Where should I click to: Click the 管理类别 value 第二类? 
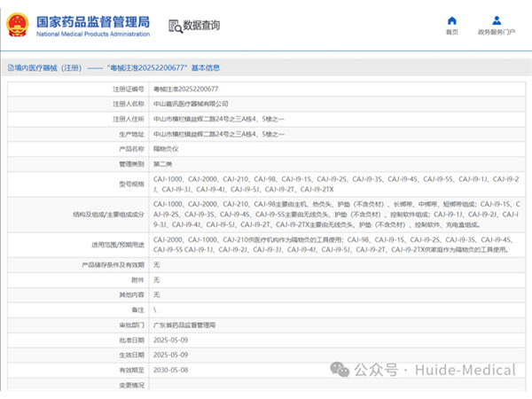[163, 163]
